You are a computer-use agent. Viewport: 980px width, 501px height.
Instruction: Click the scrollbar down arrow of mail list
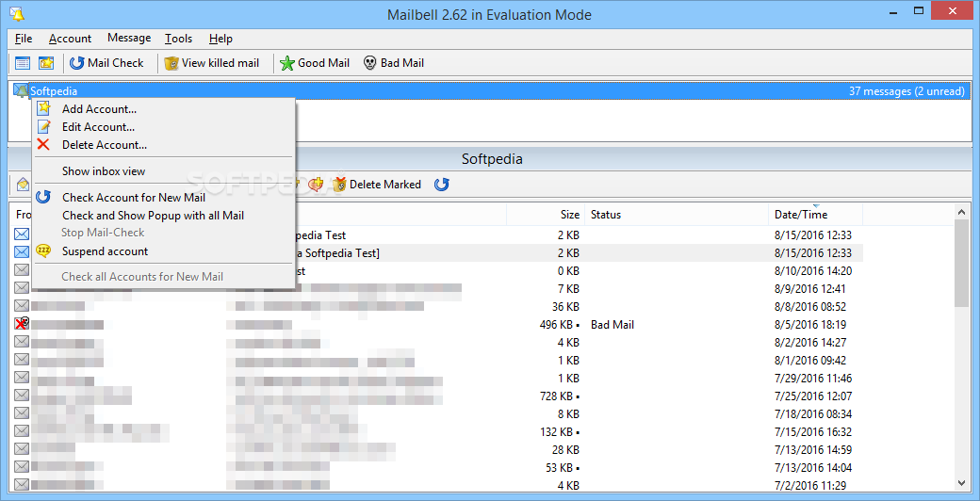961,483
